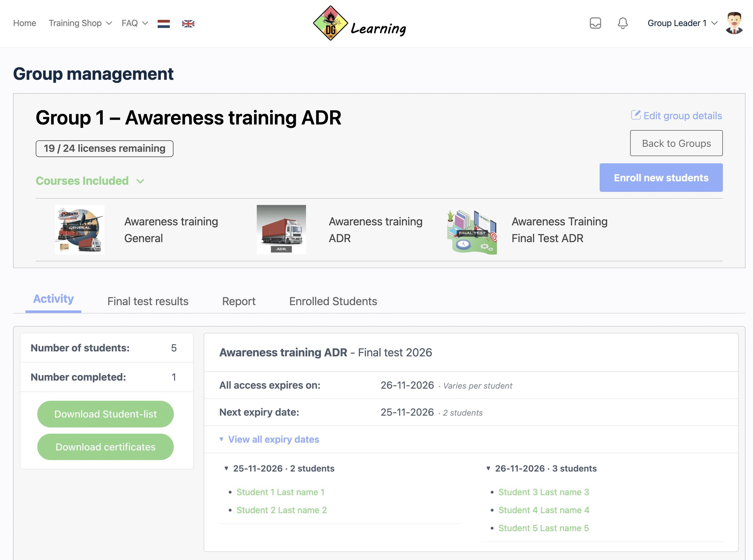Viewport: 753px width, 560px height.
Task: Click Awareness training General course title
Action: [171, 229]
